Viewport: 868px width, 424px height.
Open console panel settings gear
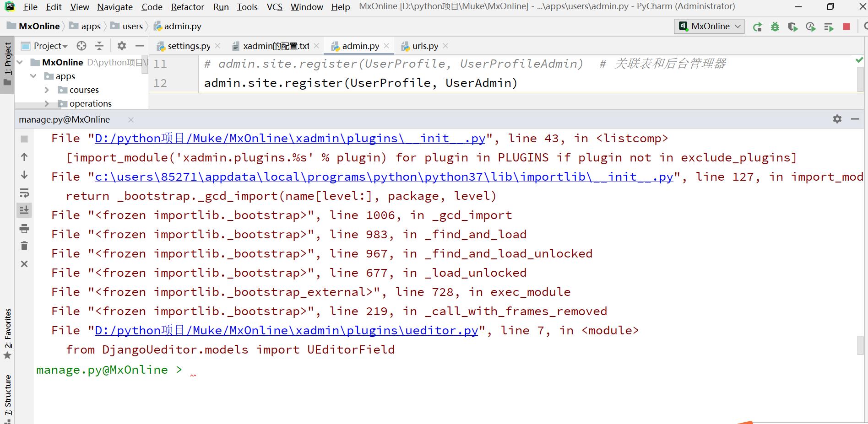coord(837,119)
